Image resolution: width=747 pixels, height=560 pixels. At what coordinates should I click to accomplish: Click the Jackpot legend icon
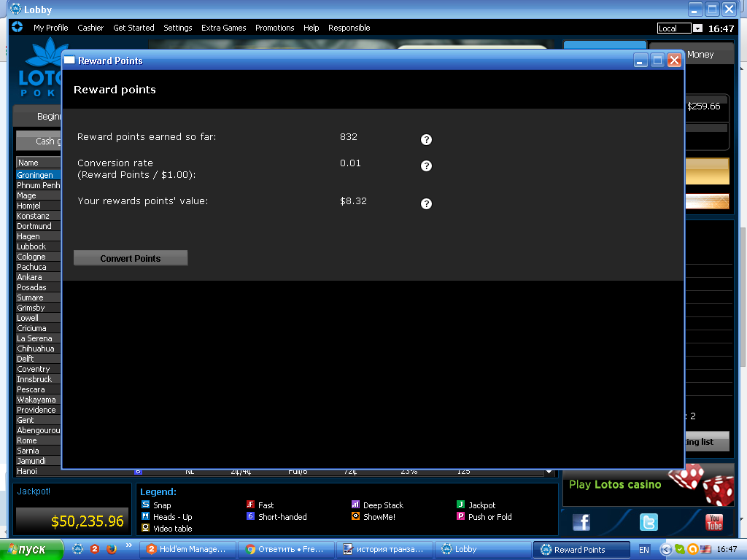coord(461,505)
